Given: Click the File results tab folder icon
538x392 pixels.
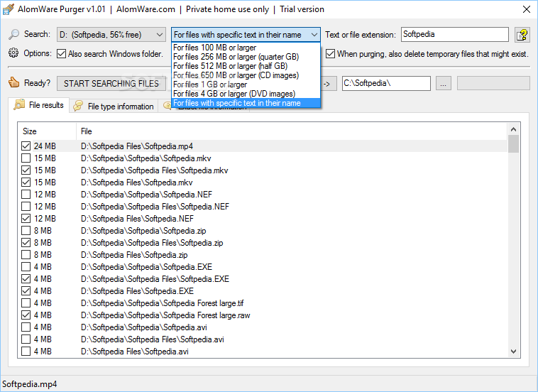Looking at the screenshot, I should [x=19, y=104].
